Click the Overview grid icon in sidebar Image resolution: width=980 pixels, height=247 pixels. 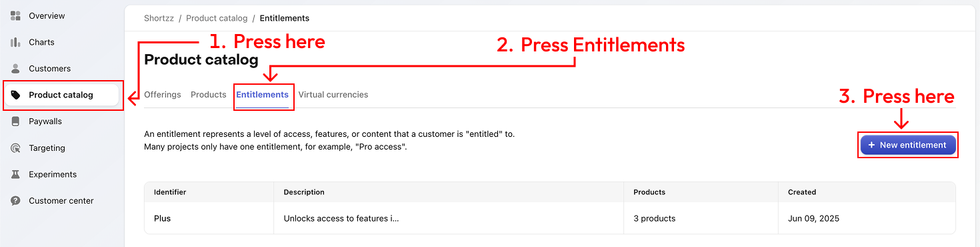(x=15, y=15)
